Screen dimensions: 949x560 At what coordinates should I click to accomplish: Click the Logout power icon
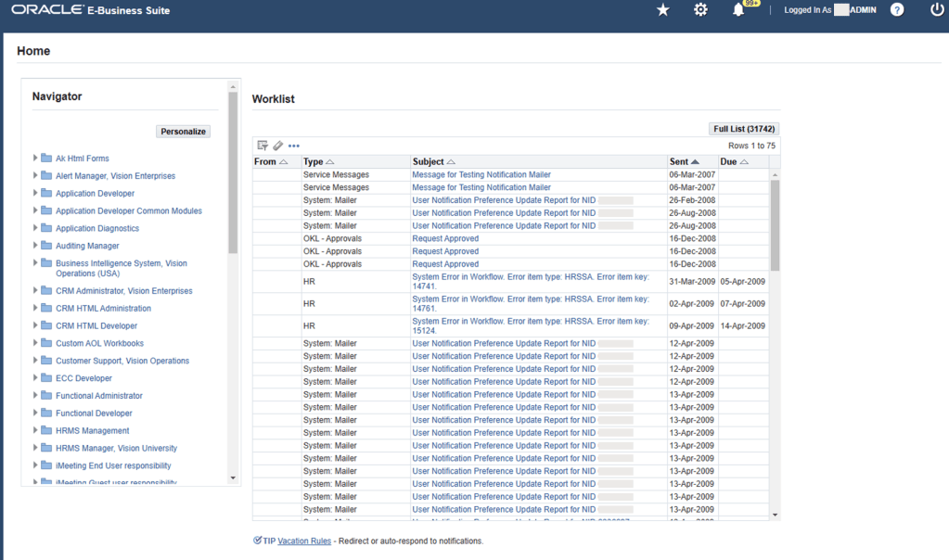(x=936, y=10)
